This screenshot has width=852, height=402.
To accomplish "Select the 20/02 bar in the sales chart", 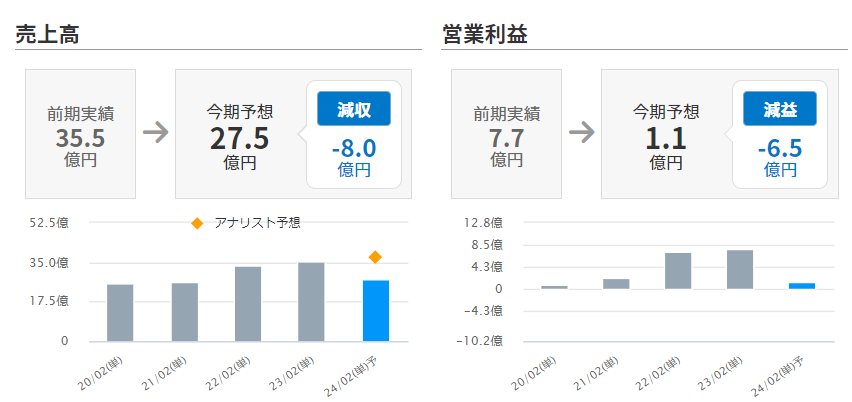I will point(120,312).
